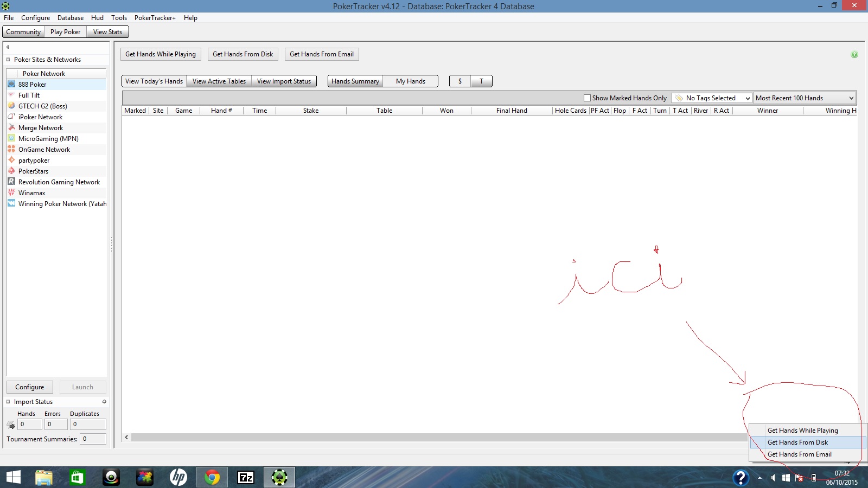Choose Get Hands From Email in popup menu
The width and height of the screenshot is (868, 488).
(x=808, y=454)
